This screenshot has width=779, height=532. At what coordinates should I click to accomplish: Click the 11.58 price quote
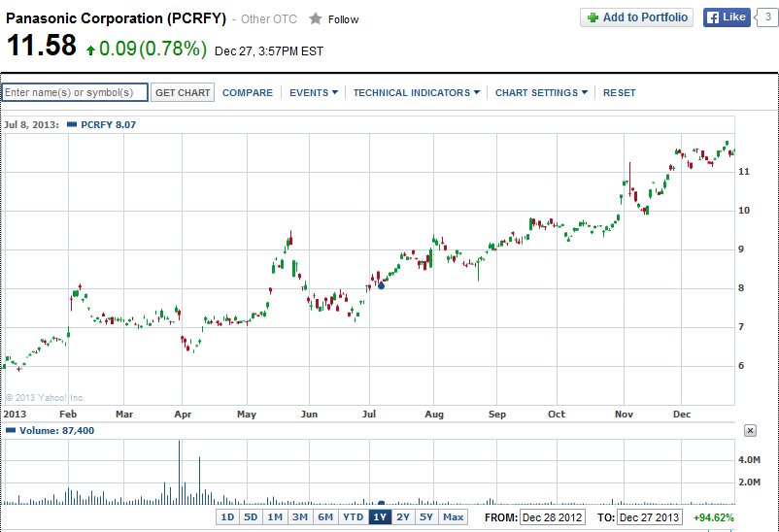[42, 46]
